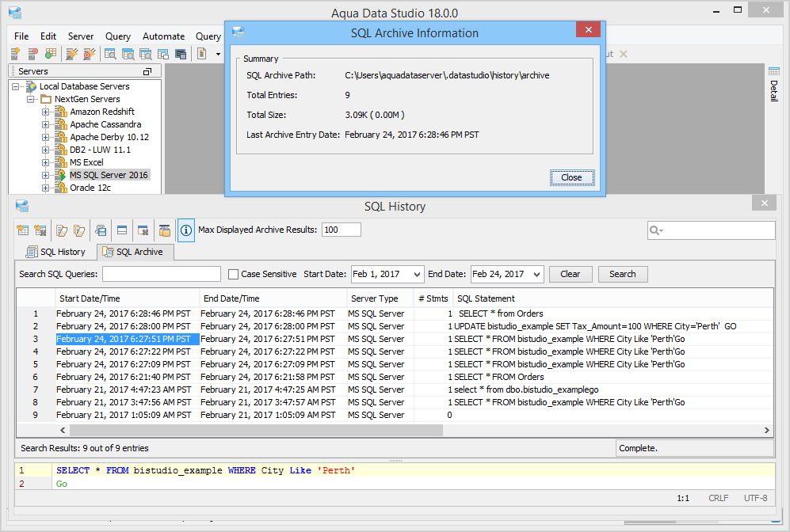This screenshot has height=532, width=790.
Task: Open the End Date dropdown
Action: point(536,274)
